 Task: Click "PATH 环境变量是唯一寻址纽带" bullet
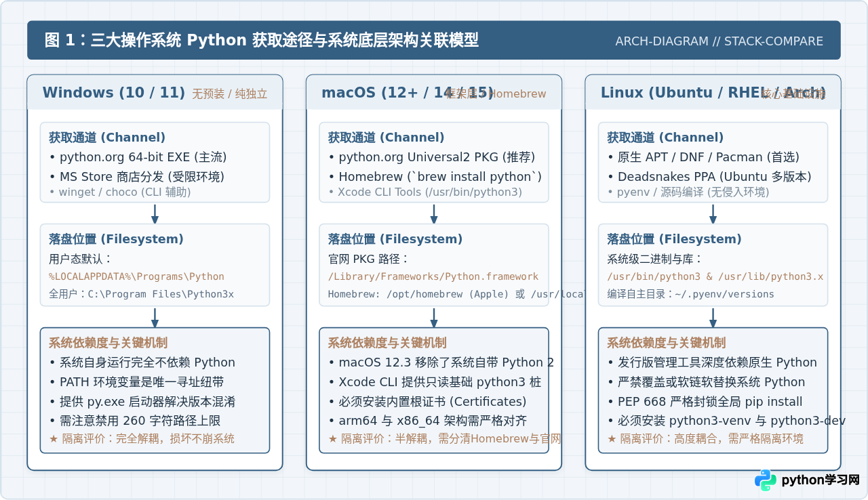(x=136, y=382)
